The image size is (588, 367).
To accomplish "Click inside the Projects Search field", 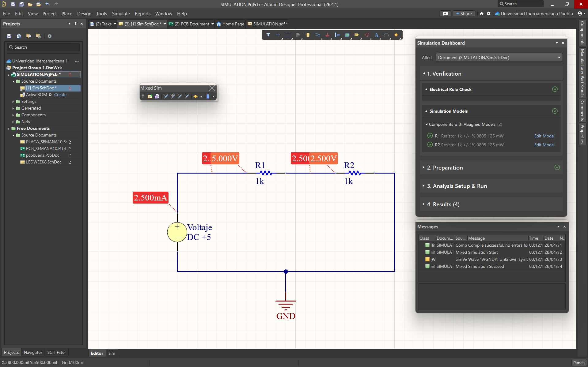I will click(x=44, y=47).
